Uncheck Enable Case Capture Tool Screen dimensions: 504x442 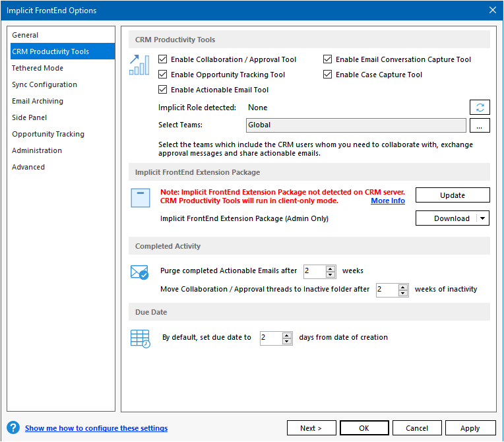tap(328, 75)
